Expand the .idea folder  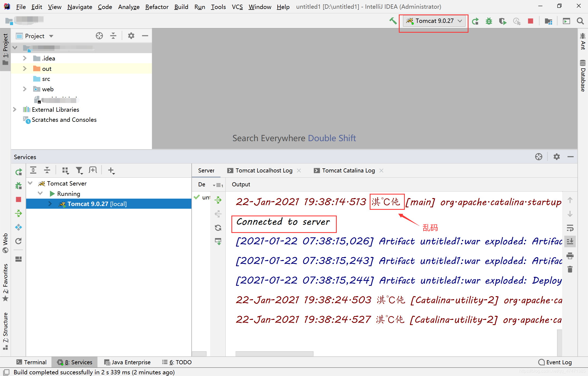tap(24, 58)
